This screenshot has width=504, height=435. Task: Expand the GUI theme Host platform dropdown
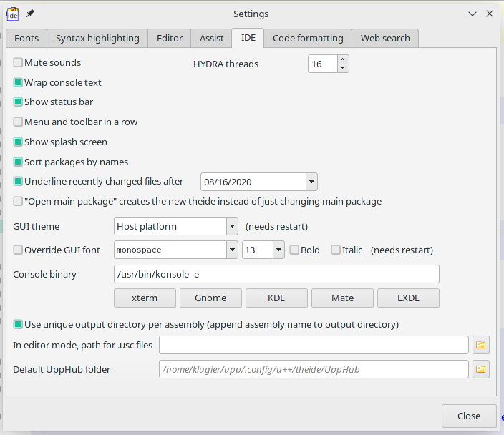pos(232,227)
